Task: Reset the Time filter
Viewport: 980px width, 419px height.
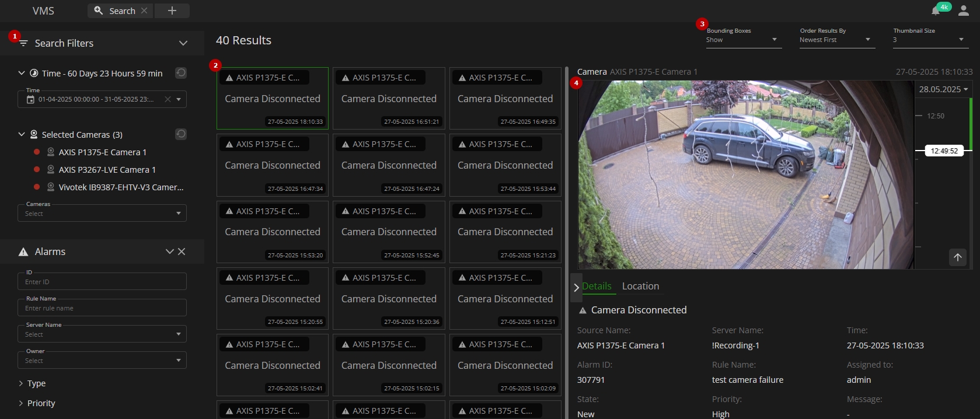Action: coord(181,73)
